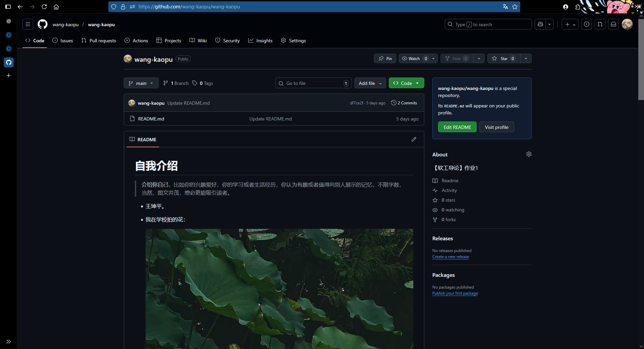Open the Create new plus dropdown
644x349 pixels.
coord(570,24)
